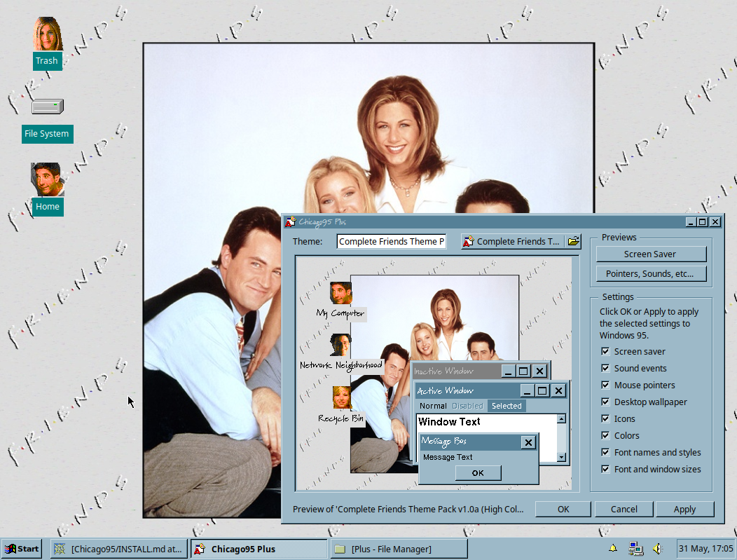Click the notification bell tray icon

(x=612, y=549)
